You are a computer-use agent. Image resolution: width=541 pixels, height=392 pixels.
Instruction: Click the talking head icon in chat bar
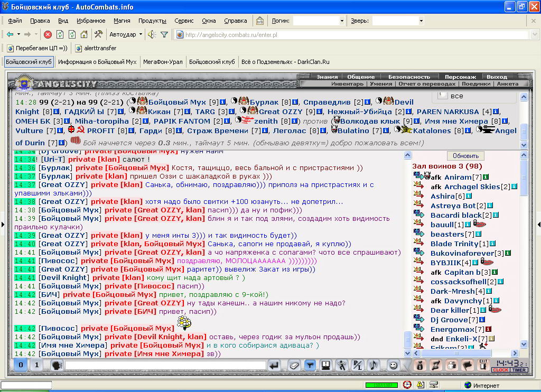pos(57,365)
